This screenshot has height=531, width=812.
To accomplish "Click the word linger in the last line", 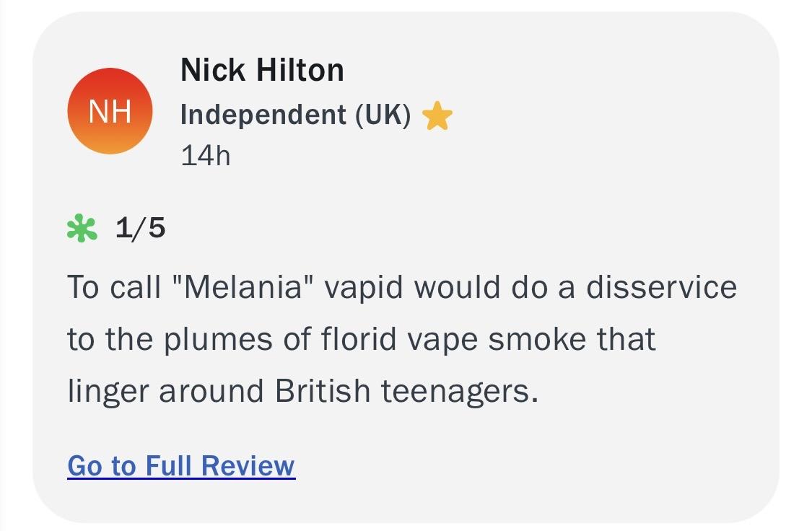I will click(108, 391).
